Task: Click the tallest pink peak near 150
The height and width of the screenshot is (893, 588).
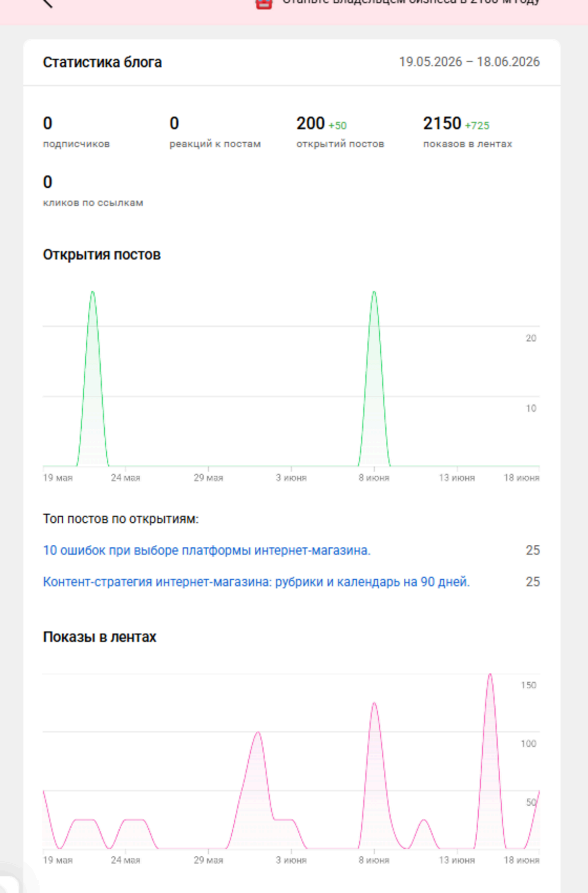Action: (490, 675)
